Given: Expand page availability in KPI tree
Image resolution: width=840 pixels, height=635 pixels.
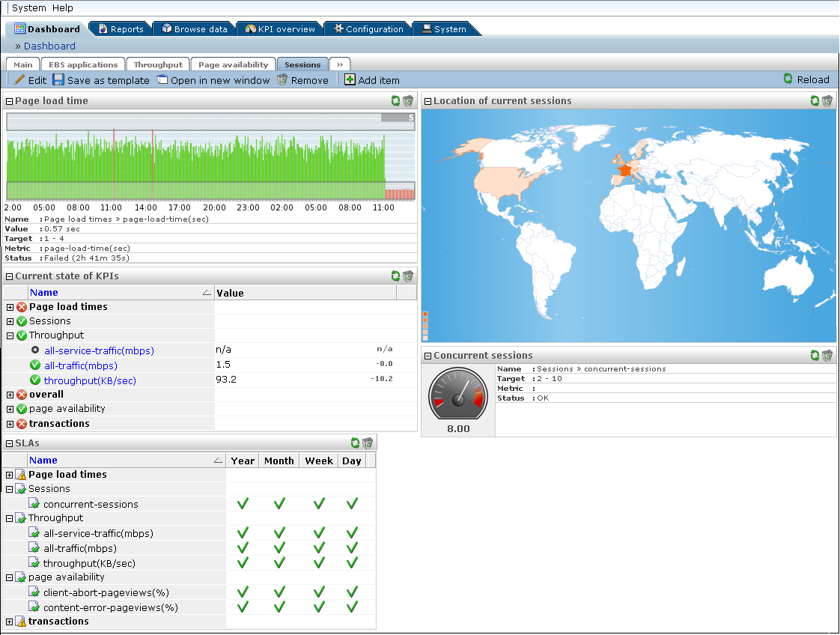Looking at the screenshot, I should [10, 410].
